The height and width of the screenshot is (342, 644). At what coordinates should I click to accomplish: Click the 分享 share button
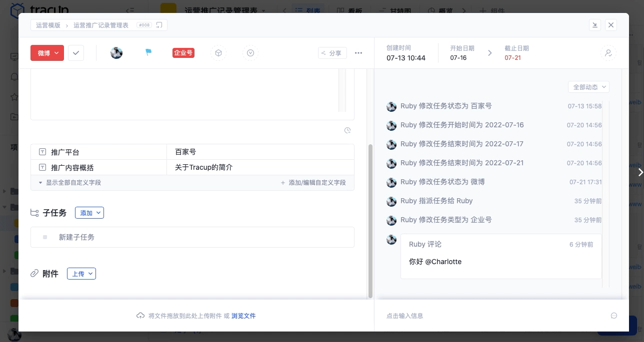tap(332, 52)
